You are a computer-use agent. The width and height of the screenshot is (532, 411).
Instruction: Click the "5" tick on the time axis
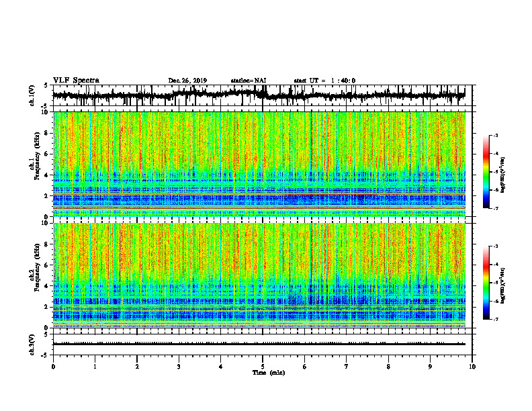[263, 367]
